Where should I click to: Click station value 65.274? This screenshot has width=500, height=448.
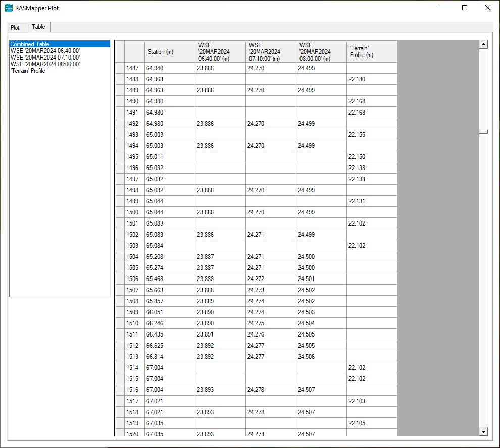(x=170, y=268)
